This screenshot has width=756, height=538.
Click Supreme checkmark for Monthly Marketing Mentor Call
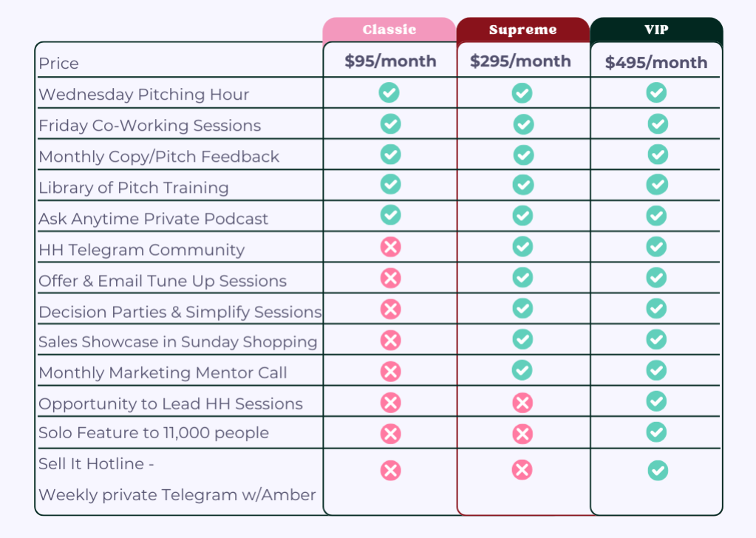(522, 370)
